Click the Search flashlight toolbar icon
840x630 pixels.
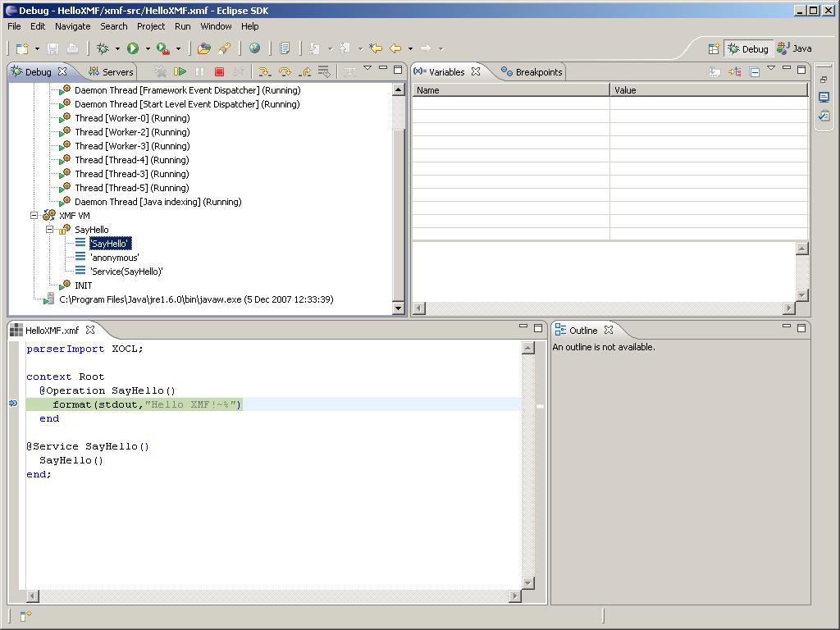224,48
